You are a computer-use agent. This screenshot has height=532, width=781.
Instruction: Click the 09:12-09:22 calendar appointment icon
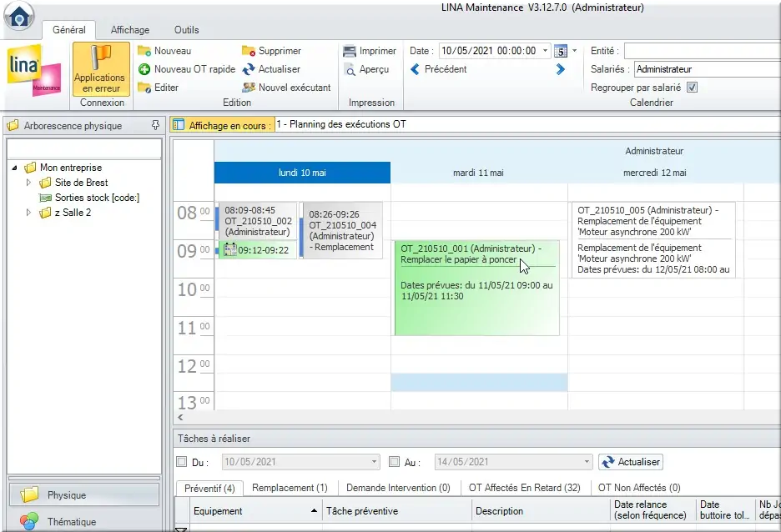coord(230,250)
